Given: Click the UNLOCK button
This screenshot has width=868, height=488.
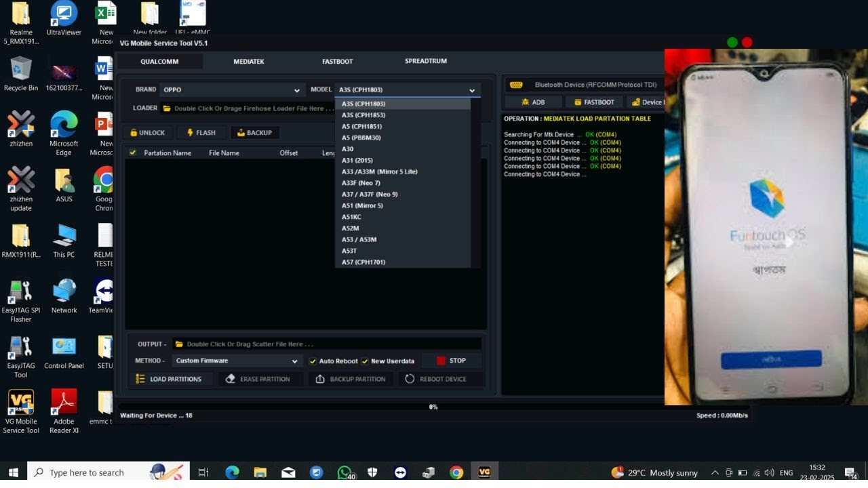Looking at the screenshot, I should coord(147,133).
